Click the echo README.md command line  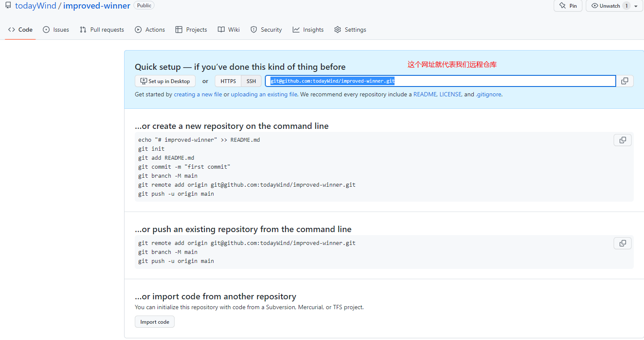[199, 140]
